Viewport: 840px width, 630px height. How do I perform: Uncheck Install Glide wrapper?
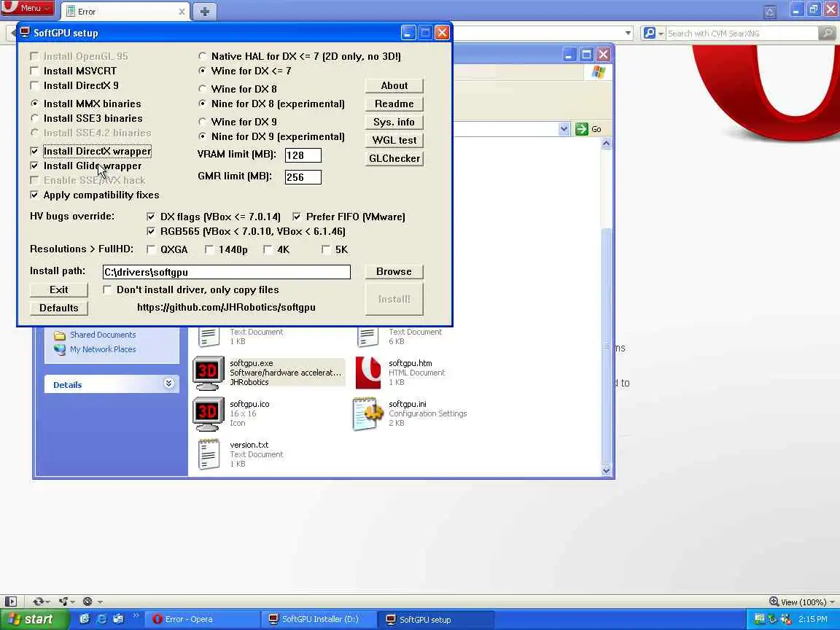34,166
